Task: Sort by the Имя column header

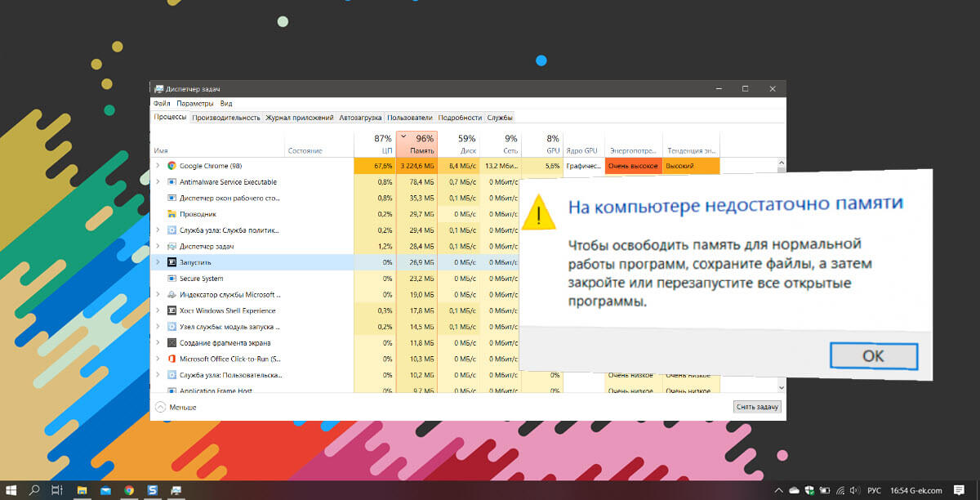Action: pos(218,144)
